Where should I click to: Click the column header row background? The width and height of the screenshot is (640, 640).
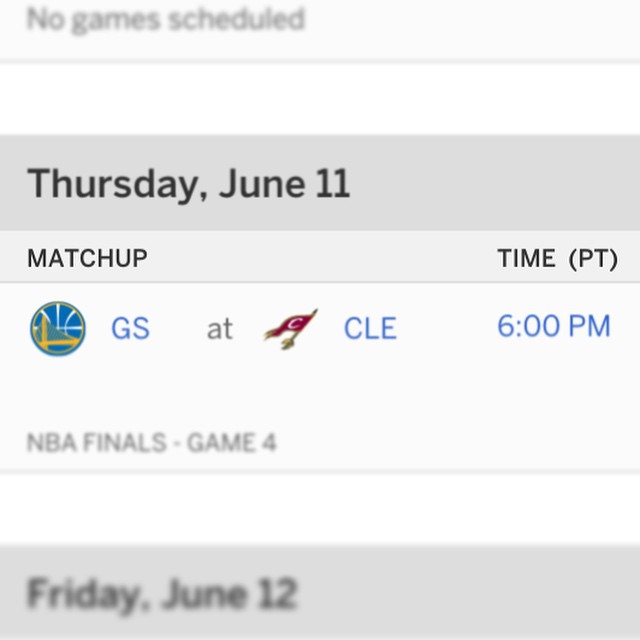point(320,257)
